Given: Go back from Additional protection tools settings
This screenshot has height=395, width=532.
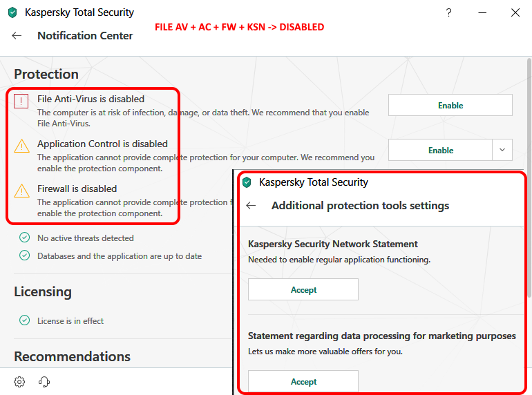Looking at the screenshot, I should tap(251, 206).
